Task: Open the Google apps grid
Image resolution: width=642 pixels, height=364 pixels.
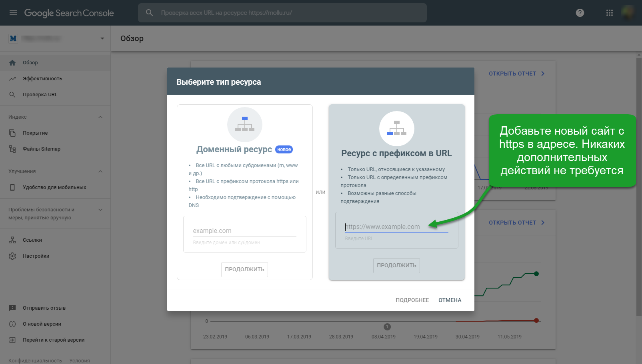Action: pos(610,13)
